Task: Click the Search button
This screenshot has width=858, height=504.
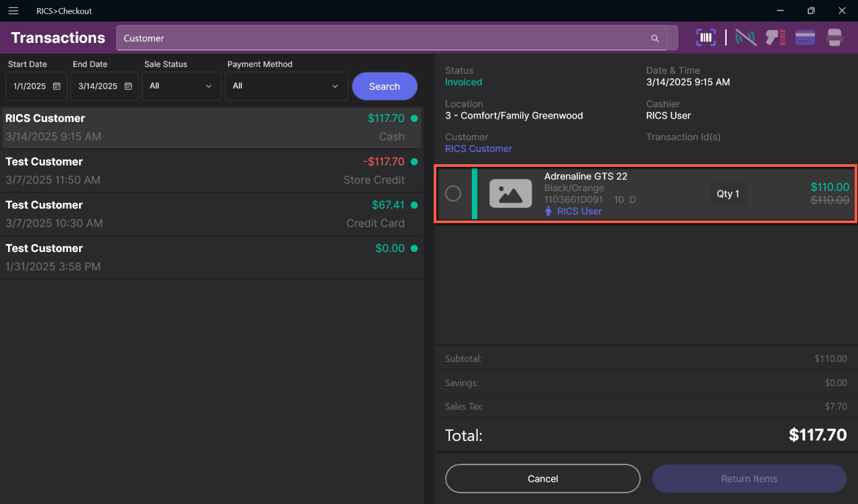Action: click(x=385, y=86)
